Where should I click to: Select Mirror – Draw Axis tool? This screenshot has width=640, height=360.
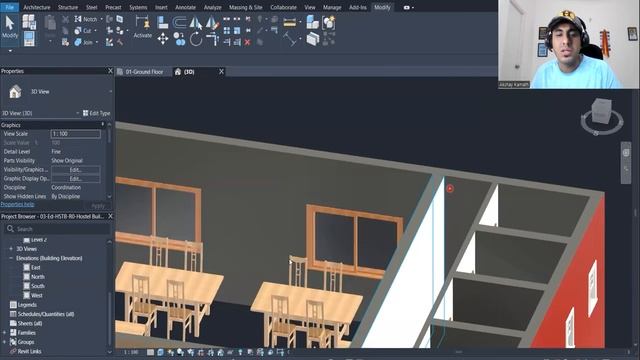click(212, 22)
